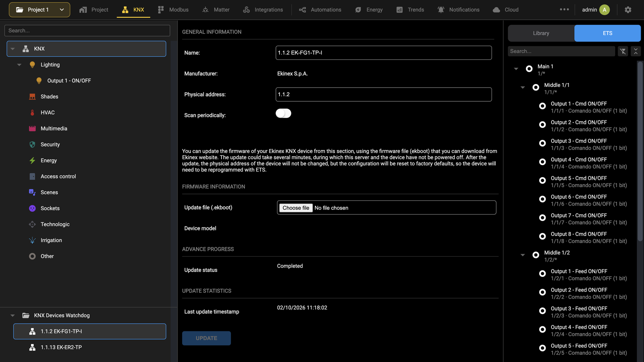Viewport: 644px width, 362px height.
Task: Collapse the Middle 1/2 group arrow
Action: click(523, 255)
